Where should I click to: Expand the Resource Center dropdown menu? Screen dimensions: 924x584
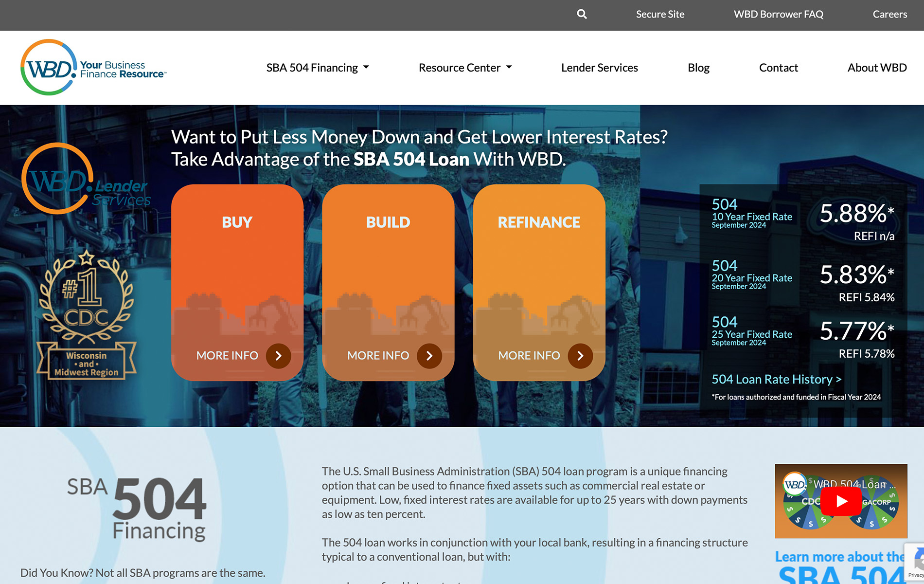point(465,68)
